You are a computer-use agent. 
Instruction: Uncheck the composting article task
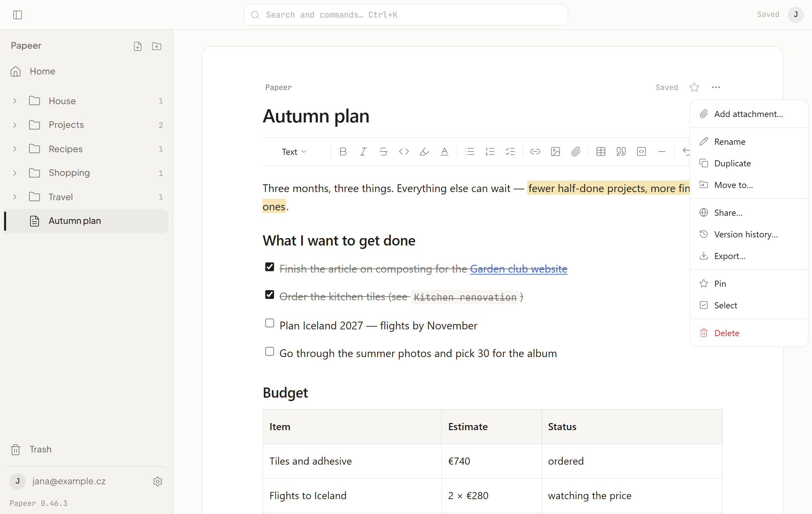[270, 267]
